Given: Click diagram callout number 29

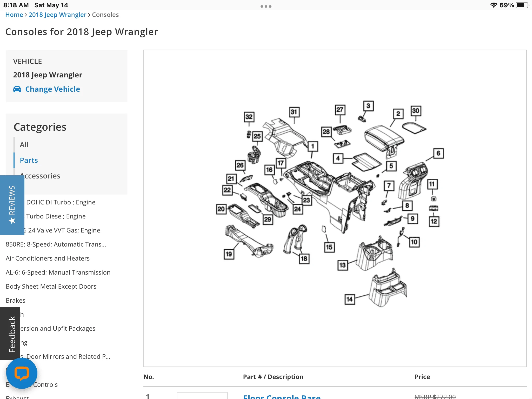Looking at the screenshot, I should 268,220.
